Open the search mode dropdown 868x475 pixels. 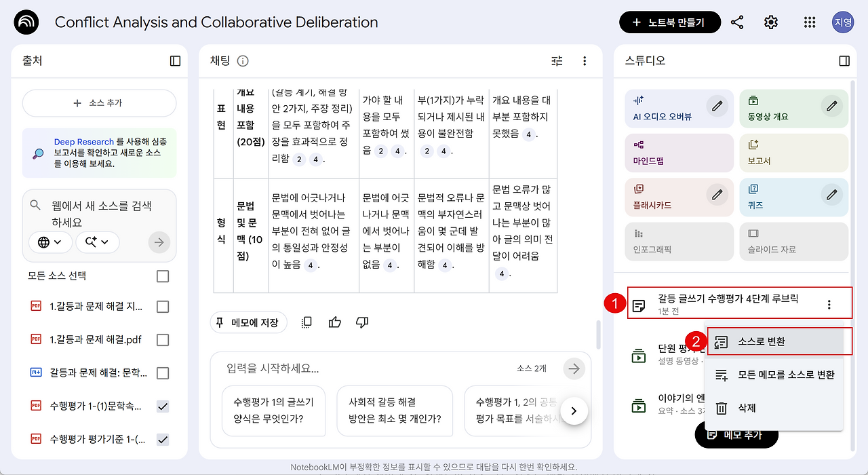[98, 242]
